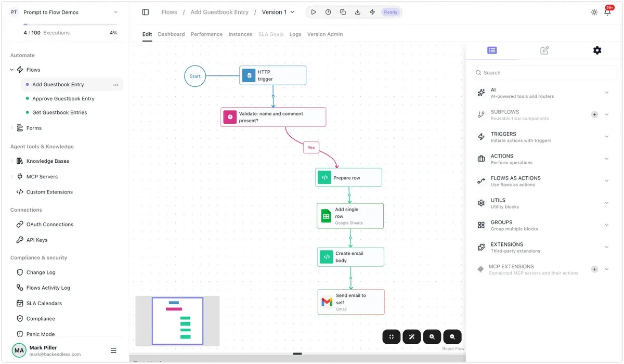The height and width of the screenshot is (364, 624).
Task: Open Custom Extensions
Action: (49, 192)
